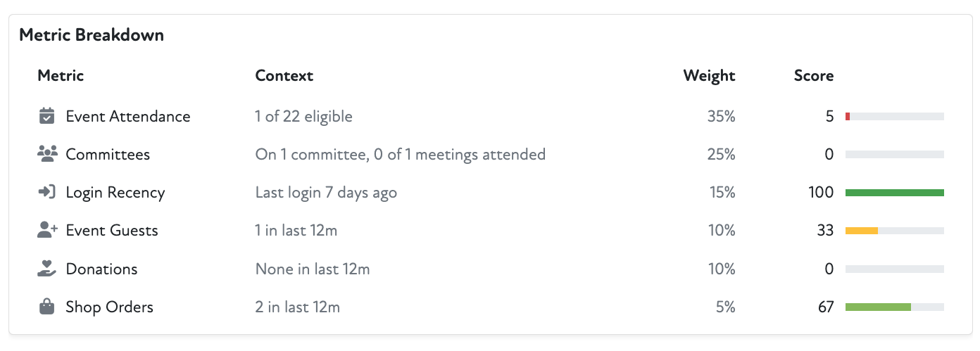
Task: Click the Donations hand-heart icon
Action: (x=46, y=269)
